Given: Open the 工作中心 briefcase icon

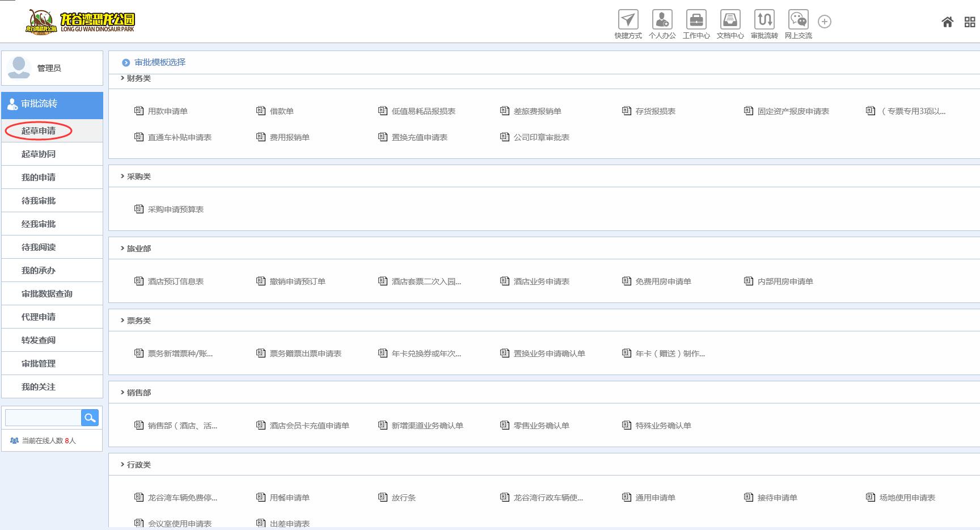Looking at the screenshot, I should pyautogui.click(x=696, y=20).
